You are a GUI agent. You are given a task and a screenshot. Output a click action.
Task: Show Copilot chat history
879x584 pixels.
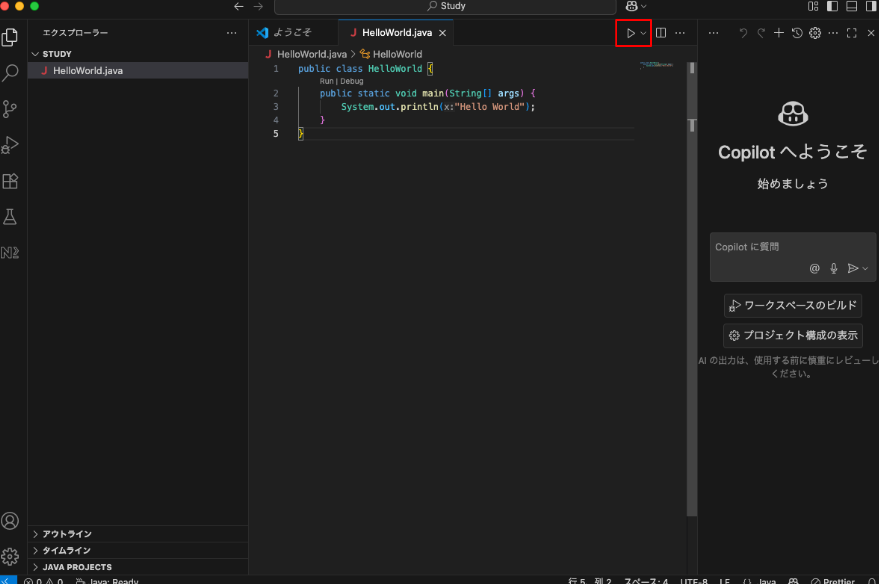coord(797,33)
